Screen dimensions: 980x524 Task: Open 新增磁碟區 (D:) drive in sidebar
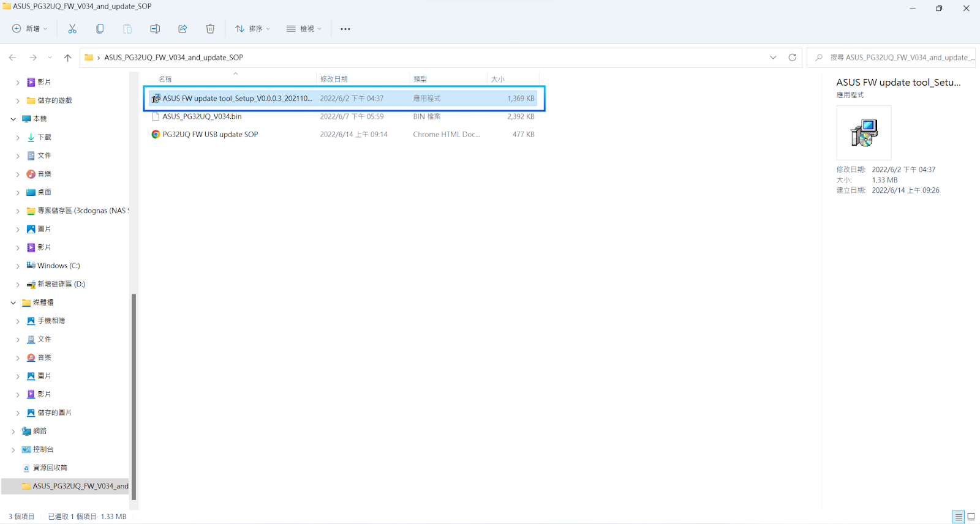(x=61, y=284)
